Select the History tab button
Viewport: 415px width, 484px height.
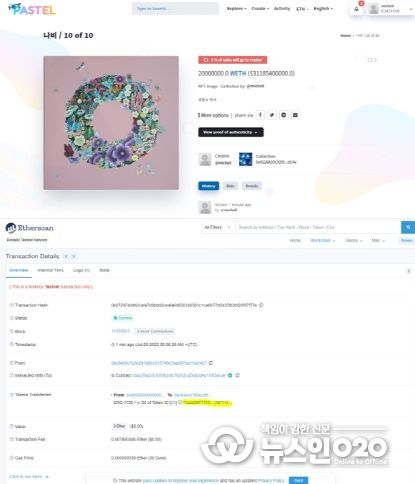pos(209,186)
